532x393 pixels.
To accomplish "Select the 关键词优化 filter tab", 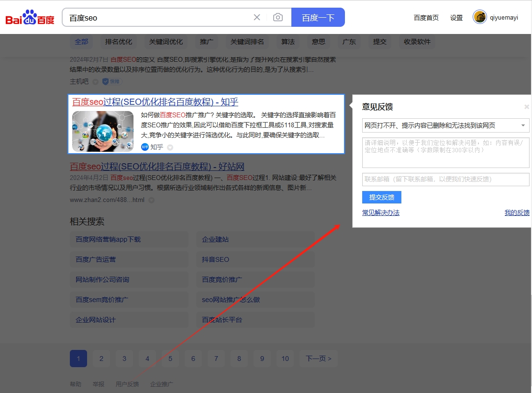I will [x=166, y=42].
